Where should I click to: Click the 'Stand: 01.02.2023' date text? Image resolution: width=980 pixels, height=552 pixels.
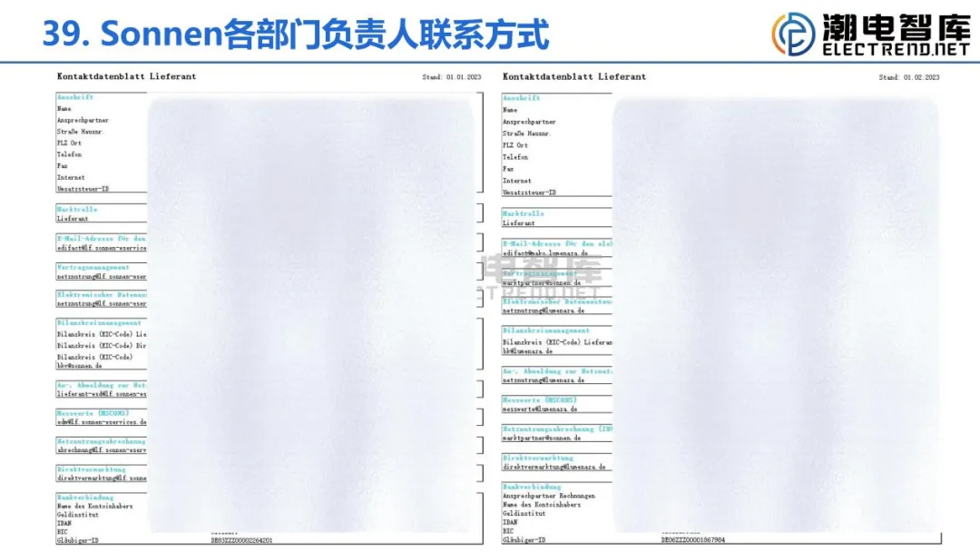[908, 77]
